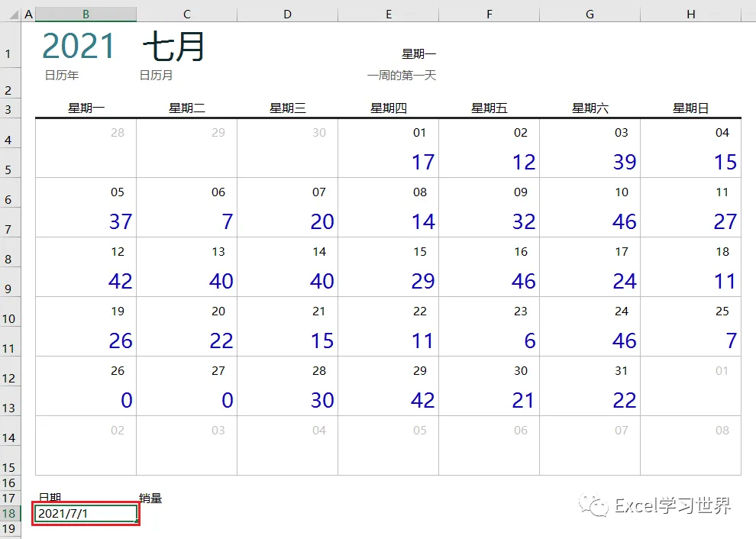Viewport: 756px width, 539px height.
Task: Select column G header
Action: pos(590,15)
